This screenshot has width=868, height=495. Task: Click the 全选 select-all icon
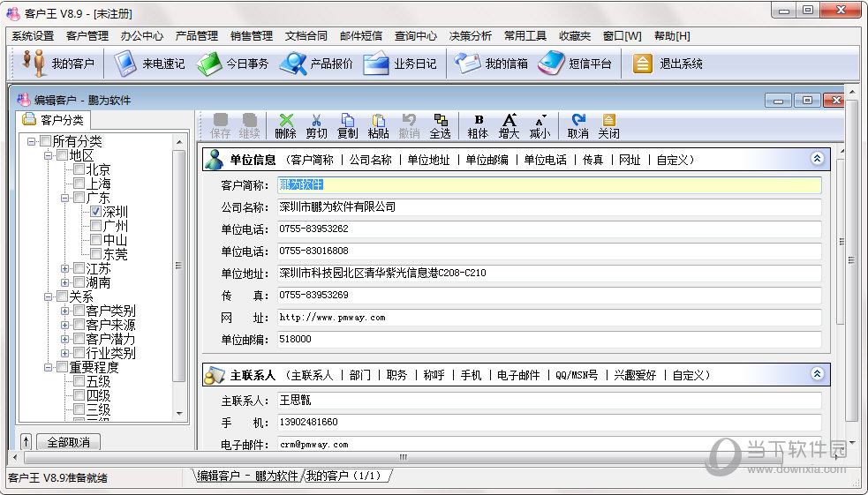point(440,126)
